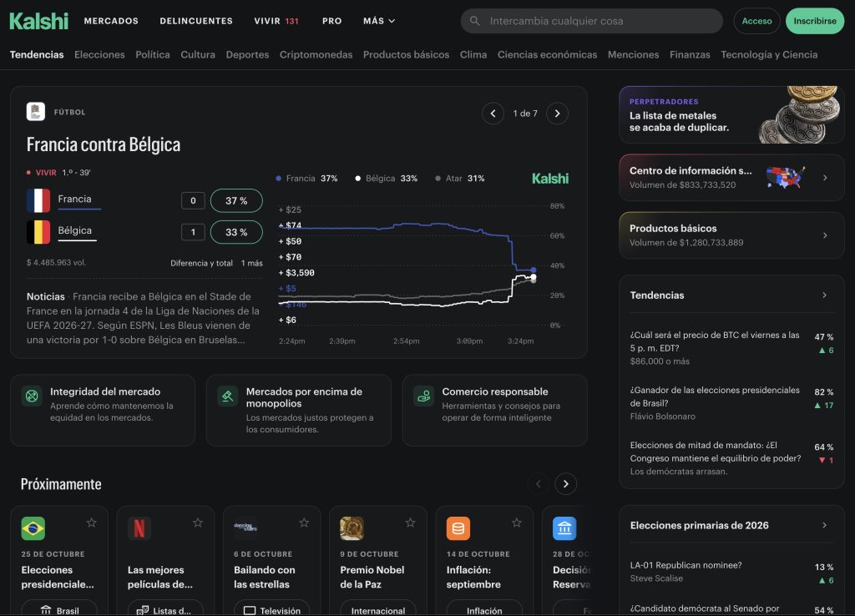Click the blue bank building icon
Screen dimensions: 855x616
564,528
